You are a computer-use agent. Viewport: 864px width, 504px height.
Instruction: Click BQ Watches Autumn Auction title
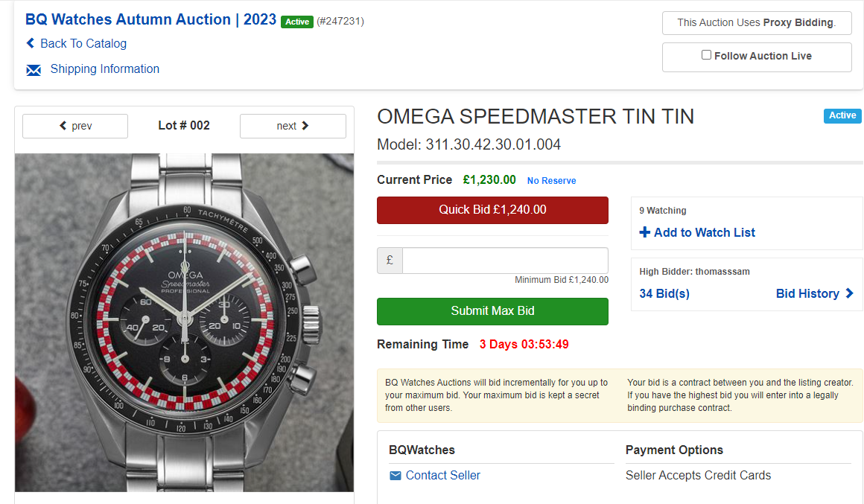pos(150,20)
